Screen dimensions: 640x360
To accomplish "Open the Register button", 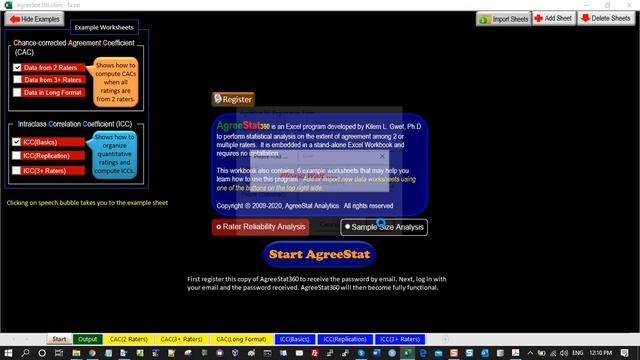I will [233, 99].
